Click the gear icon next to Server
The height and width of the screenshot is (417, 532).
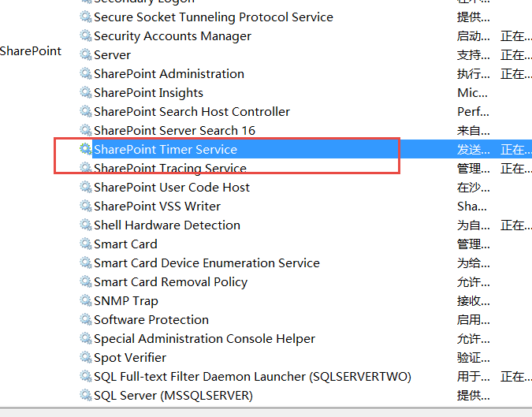tap(85, 54)
